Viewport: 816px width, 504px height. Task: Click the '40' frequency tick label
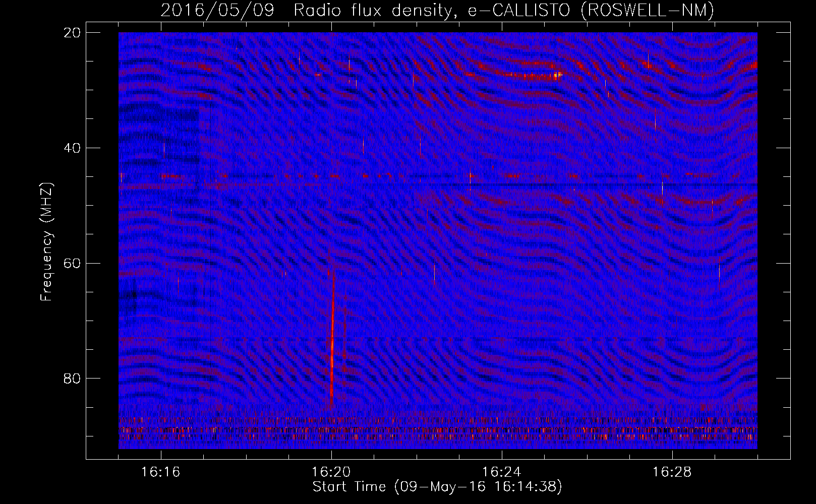tap(72, 148)
